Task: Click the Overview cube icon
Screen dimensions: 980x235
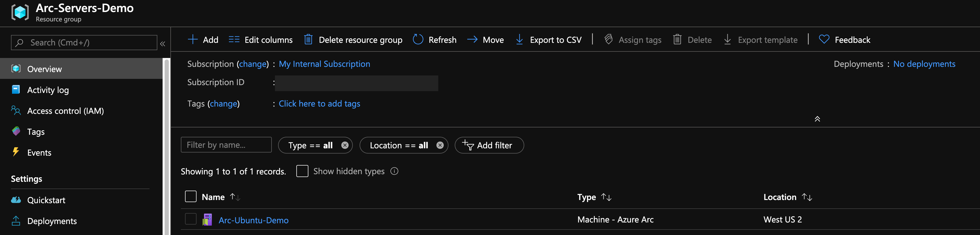Action: point(16,68)
